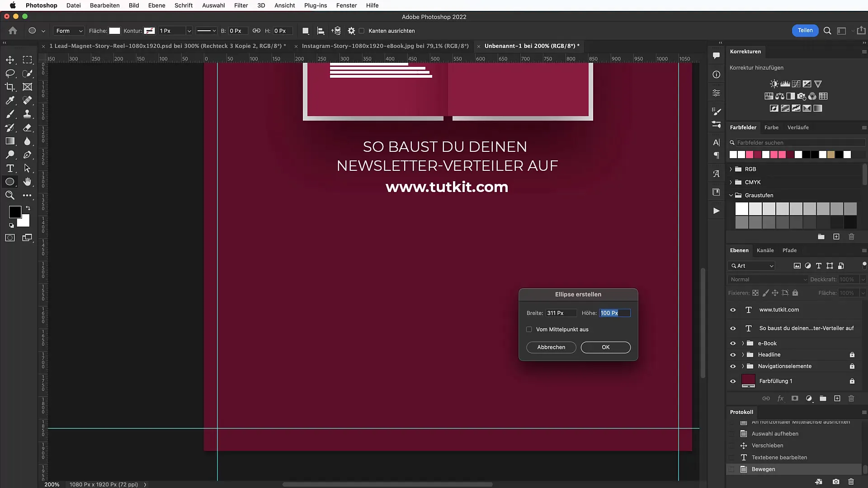Hide the www.tutkit.com text layer
Image resolution: width=868 pixels, height=488 pixels.
(733, 310)
